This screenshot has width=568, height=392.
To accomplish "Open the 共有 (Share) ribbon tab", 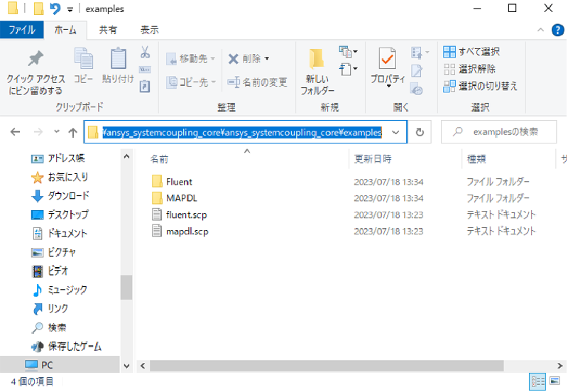I will click(x=108, y=30).
